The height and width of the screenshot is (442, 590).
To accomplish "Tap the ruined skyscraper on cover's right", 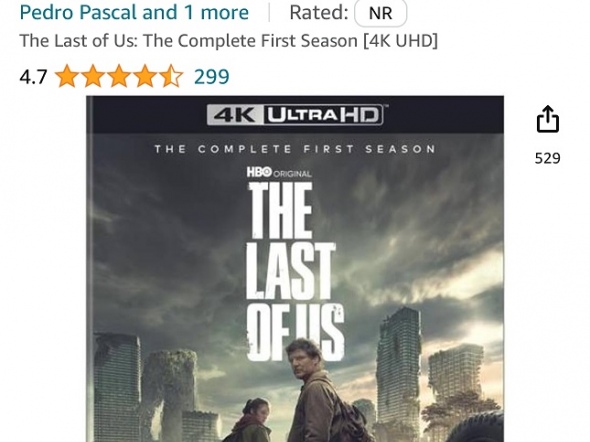I will point(399,371).
